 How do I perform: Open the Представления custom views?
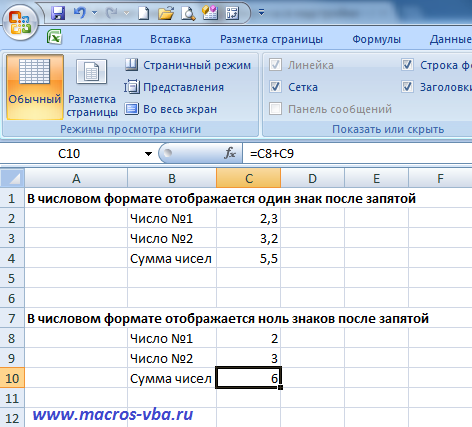click(174, 87)
